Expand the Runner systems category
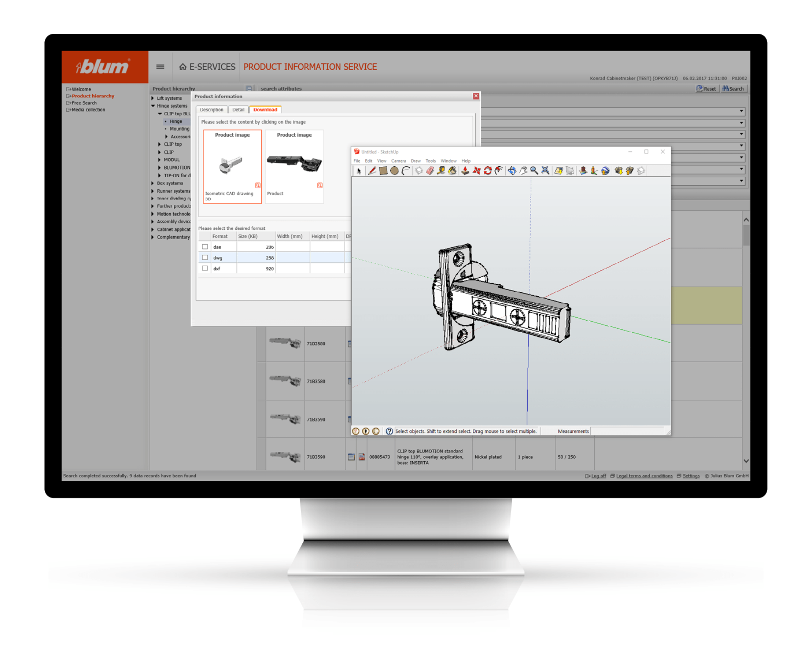812x669 pixels. click(153, 191)
